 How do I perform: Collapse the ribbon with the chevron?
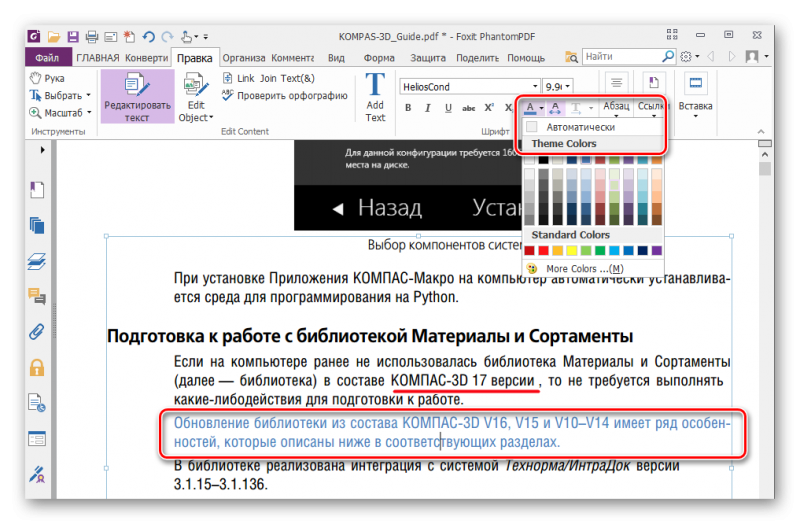[x=761, y=132]
